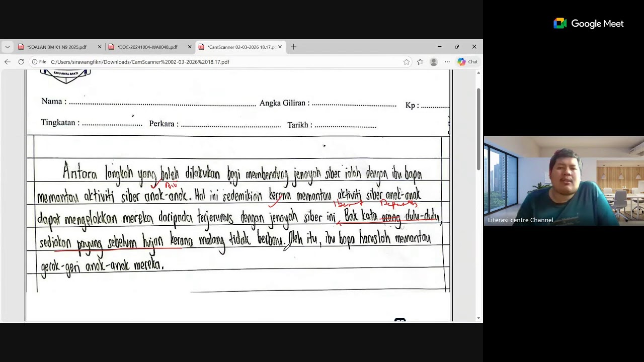Image resolution: width=644 pixels, height=362 pixels.
Task: Click the Tarikh label
Action: (x=300, y=125)
